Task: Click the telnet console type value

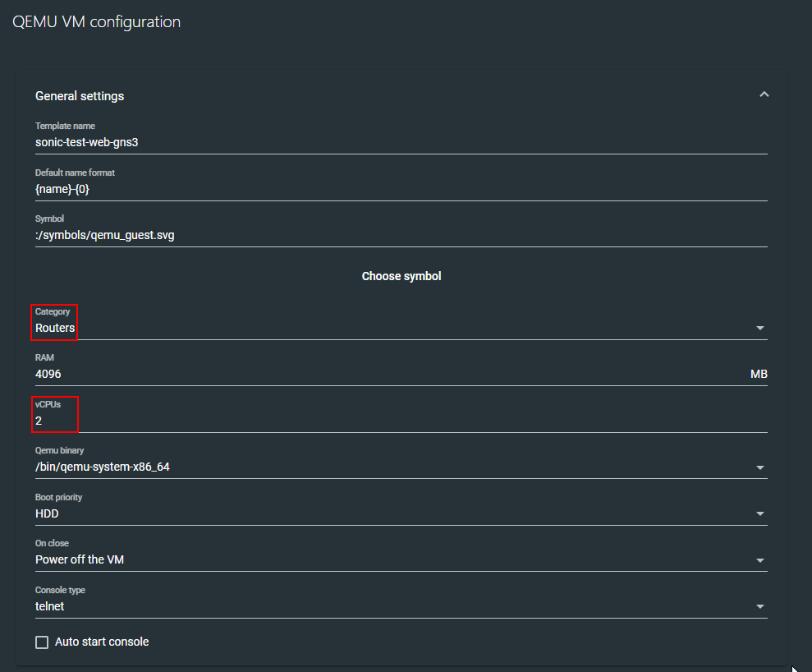Action: tap(49, 606)
